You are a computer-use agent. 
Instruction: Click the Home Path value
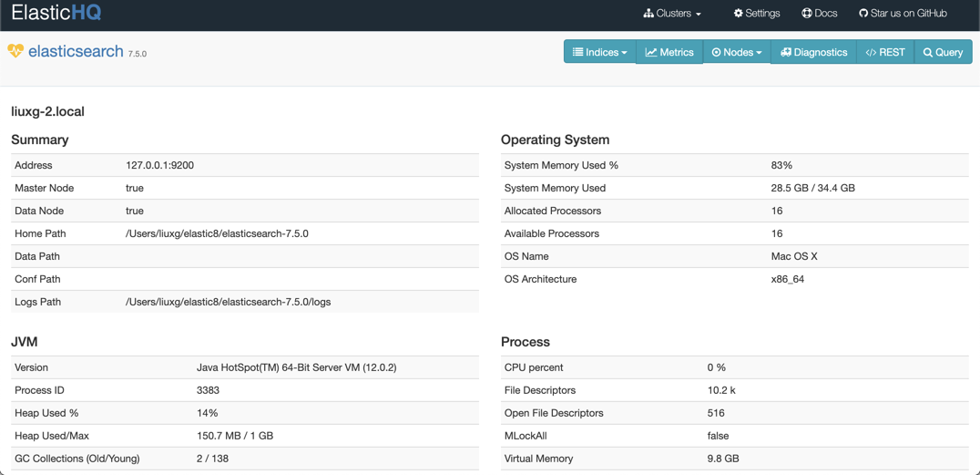click(217, 233)
